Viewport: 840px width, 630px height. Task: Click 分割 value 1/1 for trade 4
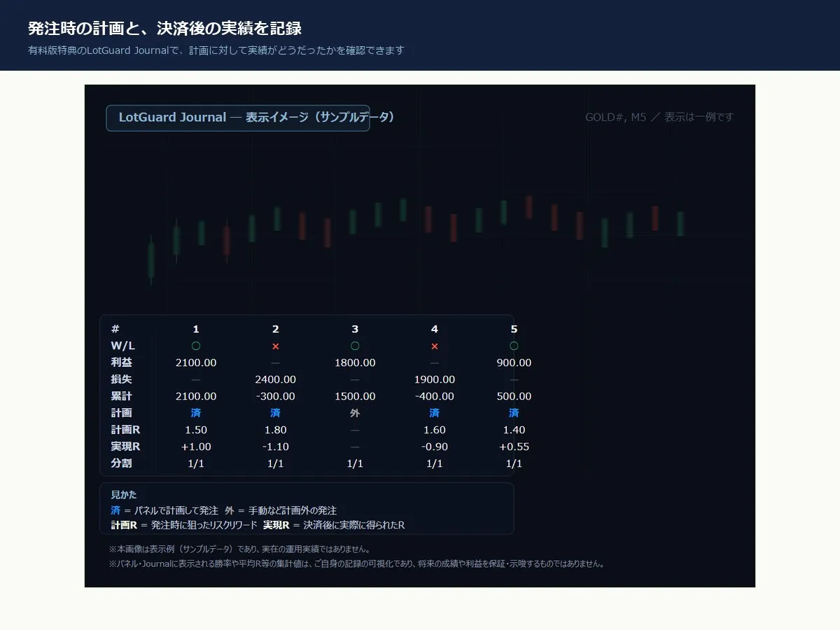[x=435, y=463]
